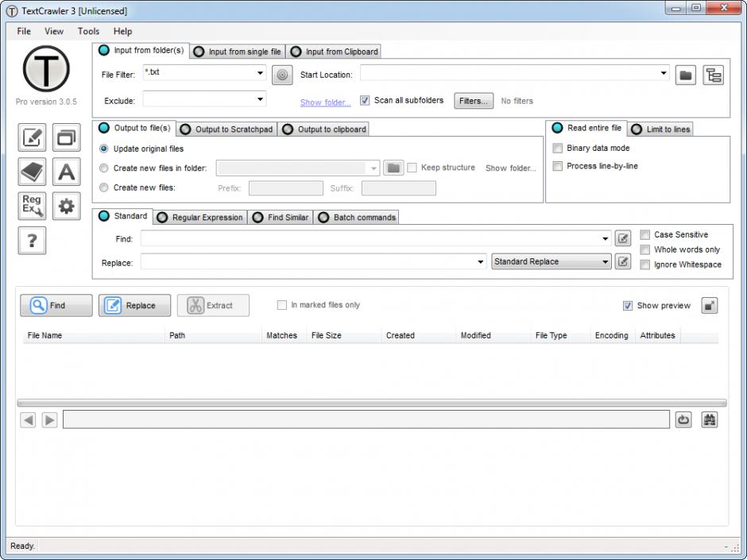This screenshot has width=747, height=560.
Task: Switch to Input from Clipboard tab
Action: (x=334, y=52)
